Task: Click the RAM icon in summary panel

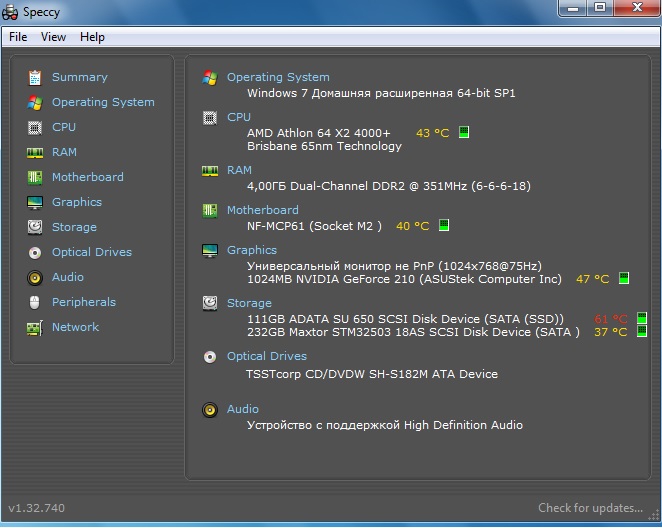Action: [210, 171]
